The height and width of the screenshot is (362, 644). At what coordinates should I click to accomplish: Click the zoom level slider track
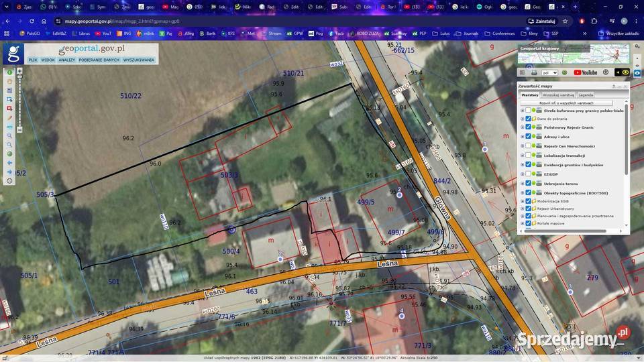(19, 101)
